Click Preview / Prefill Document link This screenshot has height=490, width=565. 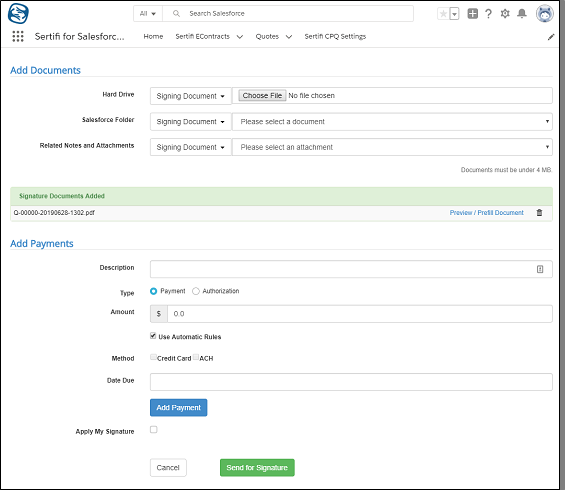click(486, 213)
